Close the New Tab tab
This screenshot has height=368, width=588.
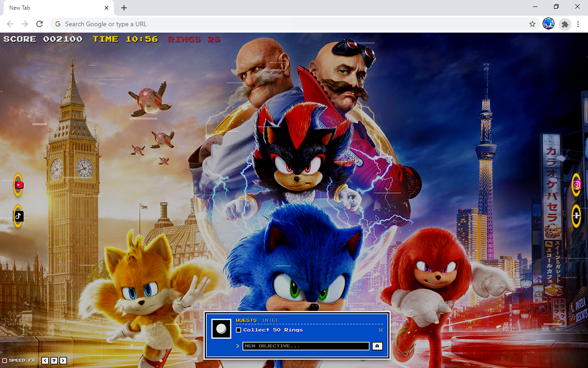[107, 8]
